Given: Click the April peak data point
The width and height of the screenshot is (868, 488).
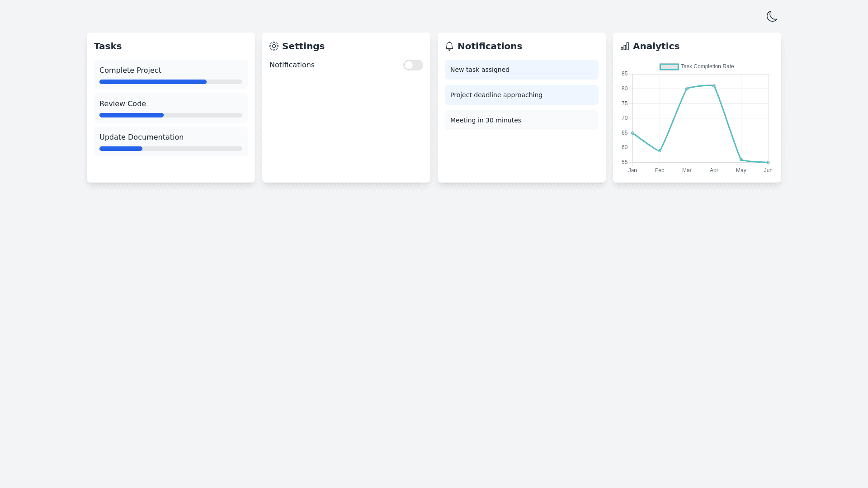Looking at the screenshot, I should tap(714, 86).
